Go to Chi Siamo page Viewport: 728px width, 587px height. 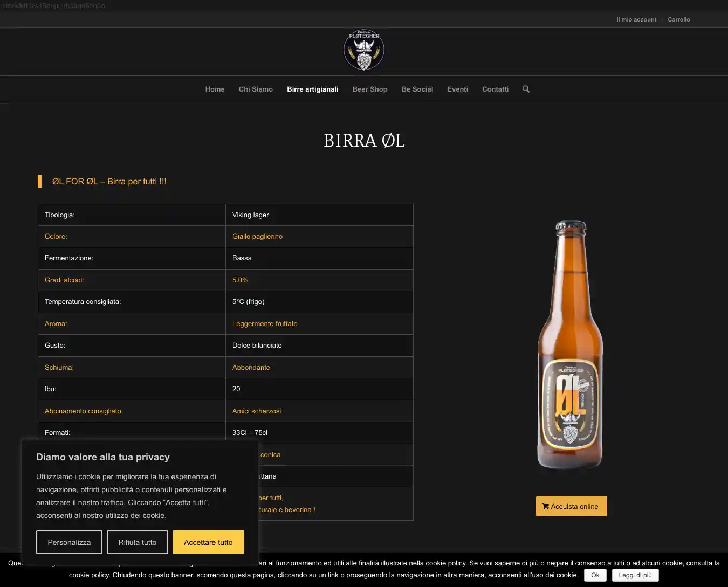click(x=256, y=89)
